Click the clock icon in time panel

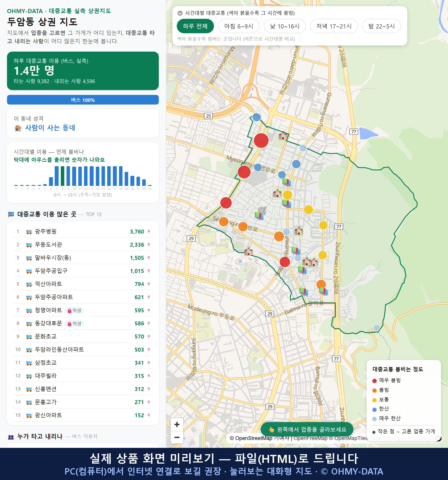180,13
